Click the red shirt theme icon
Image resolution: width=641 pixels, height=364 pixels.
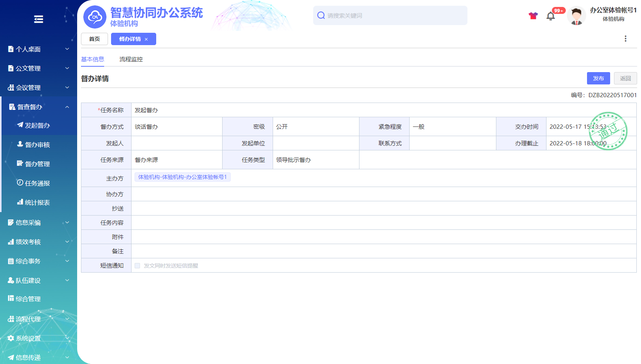point(533,16)
